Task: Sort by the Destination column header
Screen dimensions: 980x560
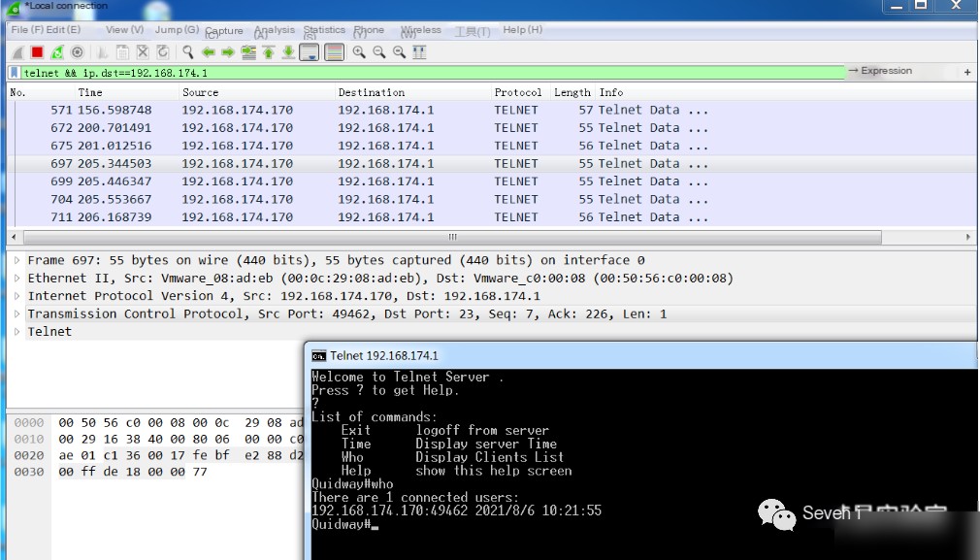Action: click(413, 92)
